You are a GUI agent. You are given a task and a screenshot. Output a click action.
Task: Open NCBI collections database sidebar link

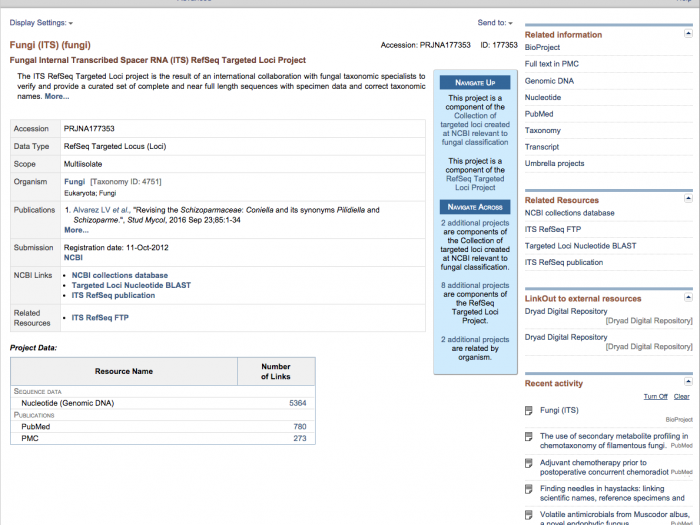(569, 213)
